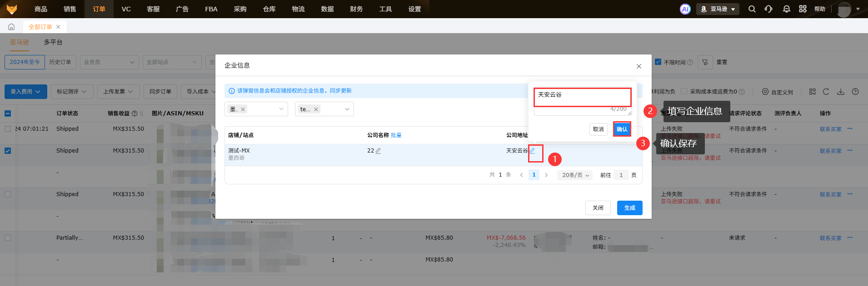Go to the previous page arrow
Viewport: 868px width, 286px height.
coord(521,175)
